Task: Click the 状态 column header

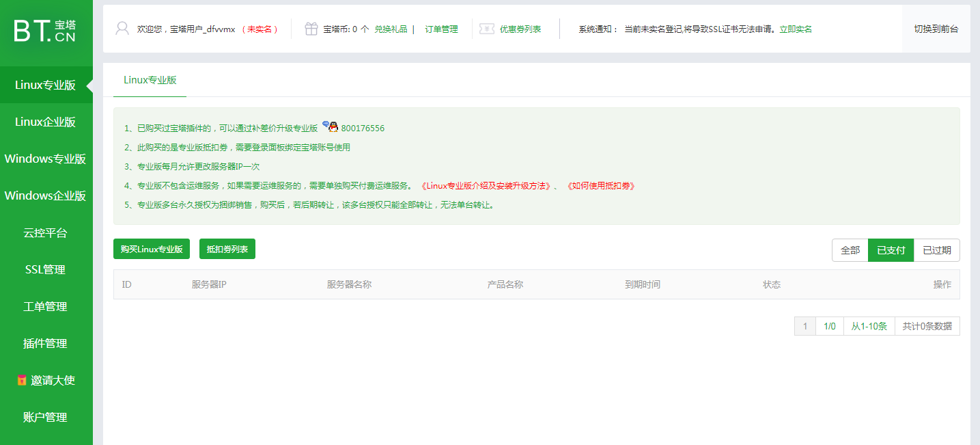Action: [x=772, y=284]
